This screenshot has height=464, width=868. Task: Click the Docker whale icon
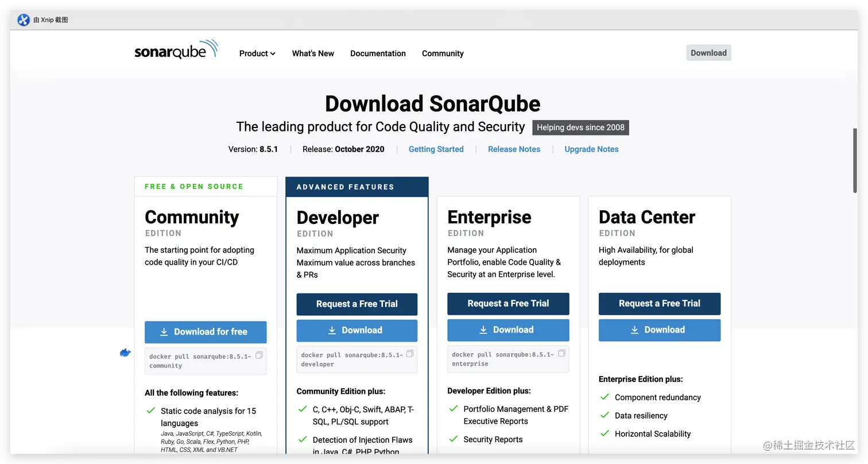125,353
